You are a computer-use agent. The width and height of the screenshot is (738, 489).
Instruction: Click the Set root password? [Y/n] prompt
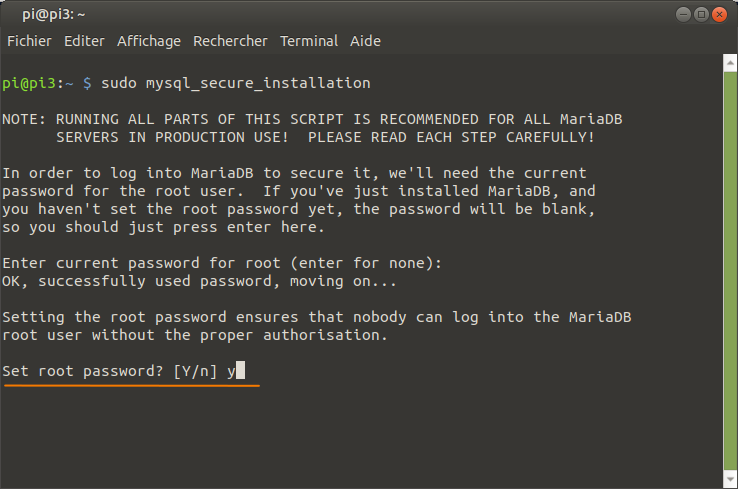pyautogui.click(x=109, y=371)
